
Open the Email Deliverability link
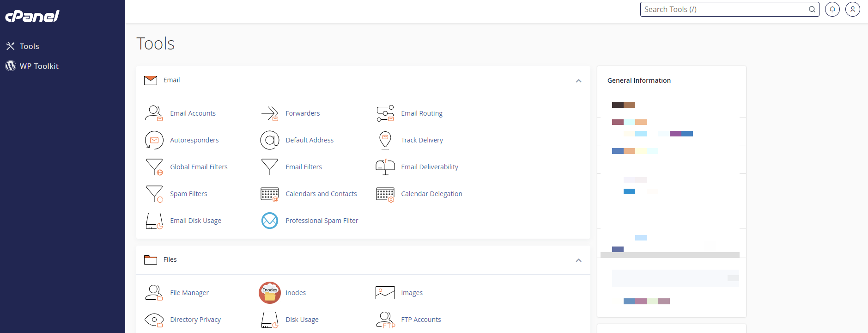[x=430, y=167]
